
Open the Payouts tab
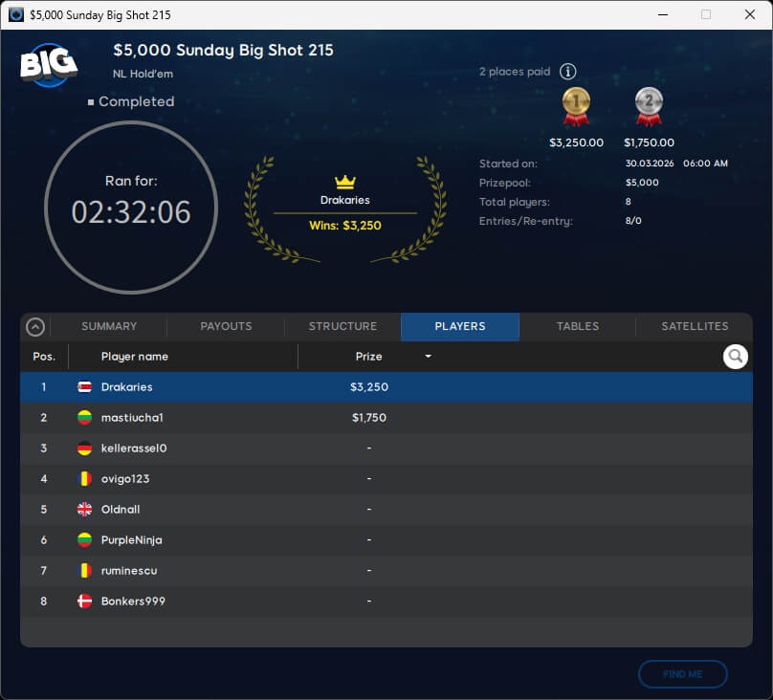[226, 327]
